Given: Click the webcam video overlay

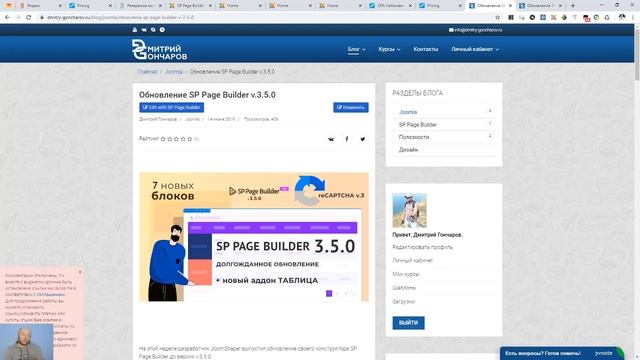Looking at the screenshot, I should [x=27, y=342].
